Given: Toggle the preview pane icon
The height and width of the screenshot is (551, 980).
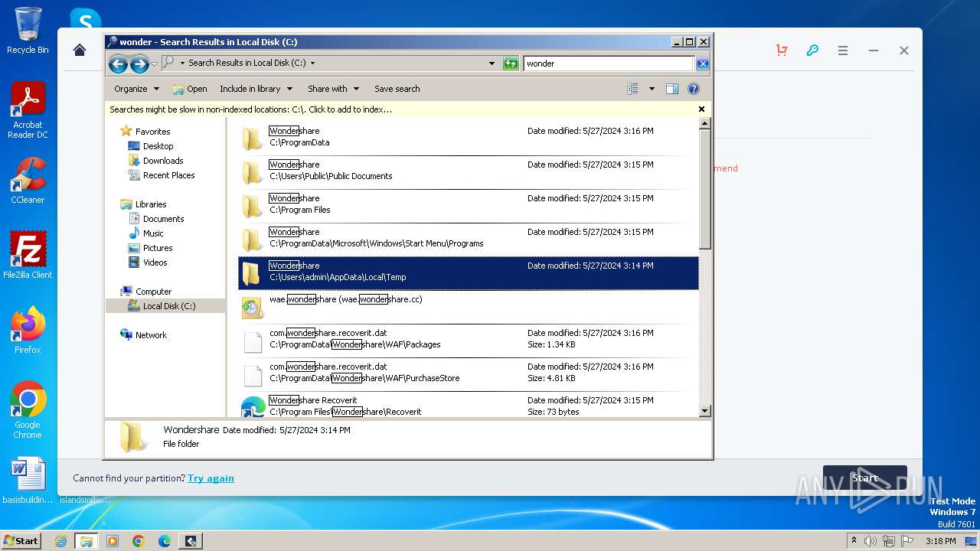Looking at the screenshot, I should (x=672, y=89).
